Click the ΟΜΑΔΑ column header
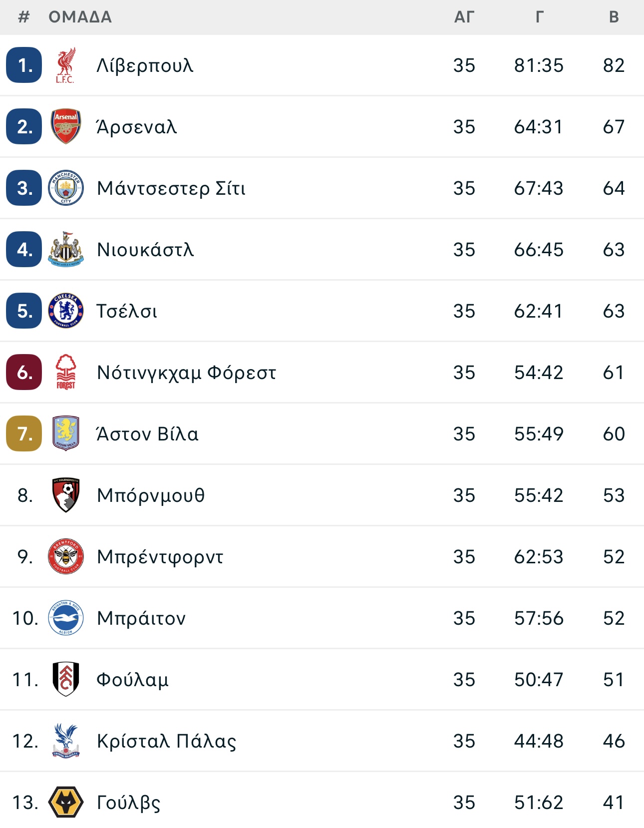 (x=80, y=17)
